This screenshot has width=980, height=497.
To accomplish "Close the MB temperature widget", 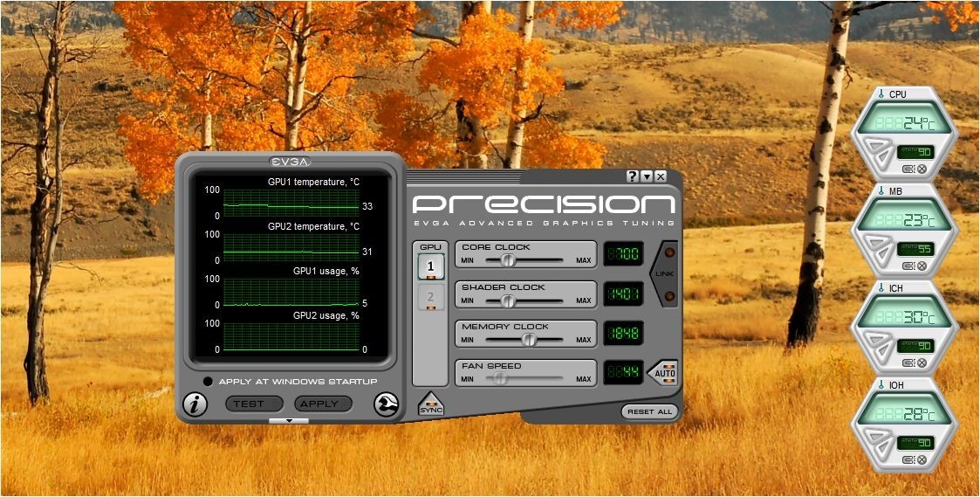I will [922, 266].
